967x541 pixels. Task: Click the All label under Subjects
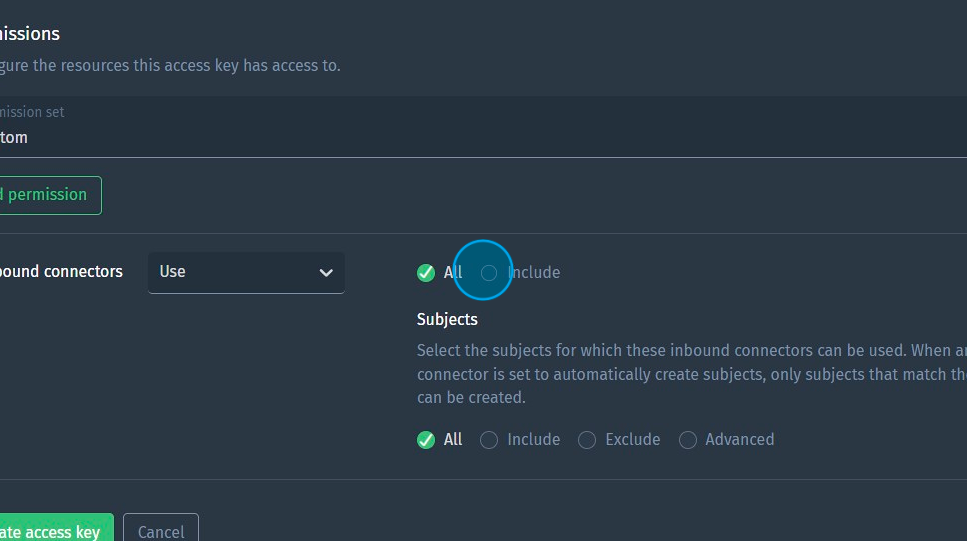(x=453, y=440)
